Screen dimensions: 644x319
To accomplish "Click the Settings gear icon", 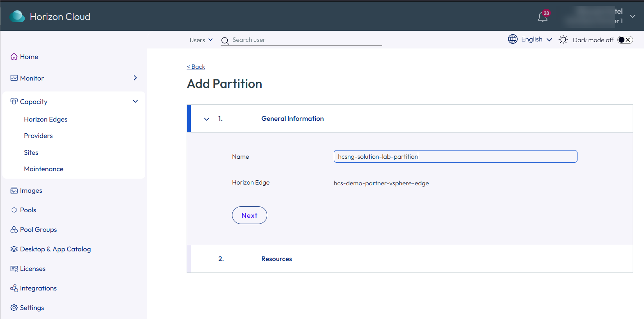I will [14, 308].
